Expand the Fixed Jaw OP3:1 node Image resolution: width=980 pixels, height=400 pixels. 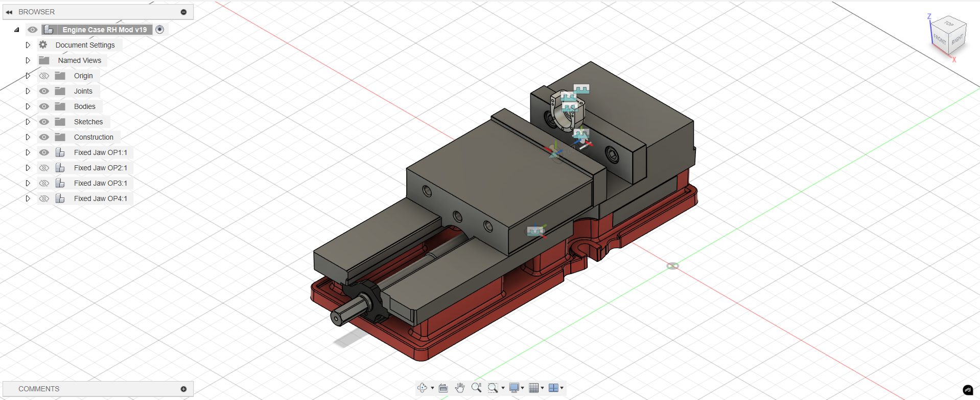28,183
